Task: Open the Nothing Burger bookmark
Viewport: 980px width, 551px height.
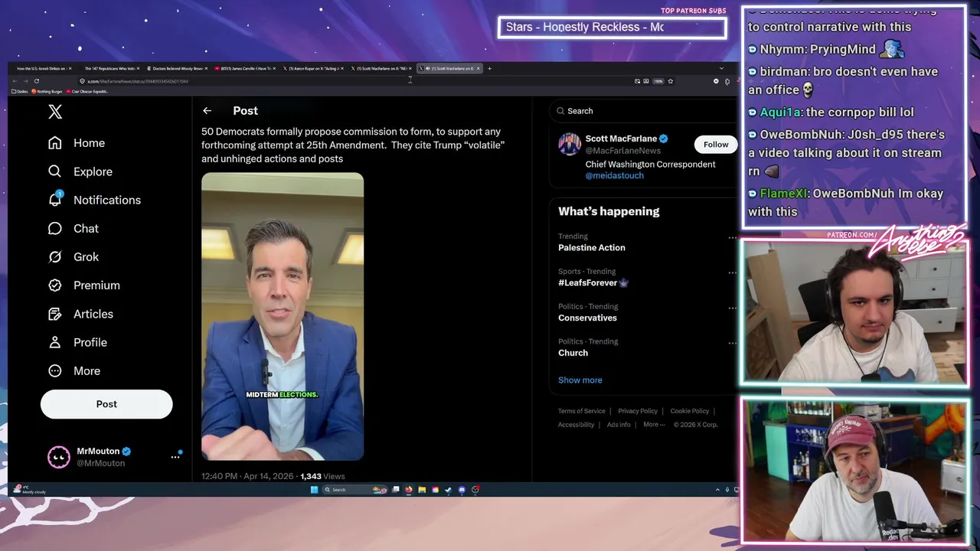Action: [47, 92]
